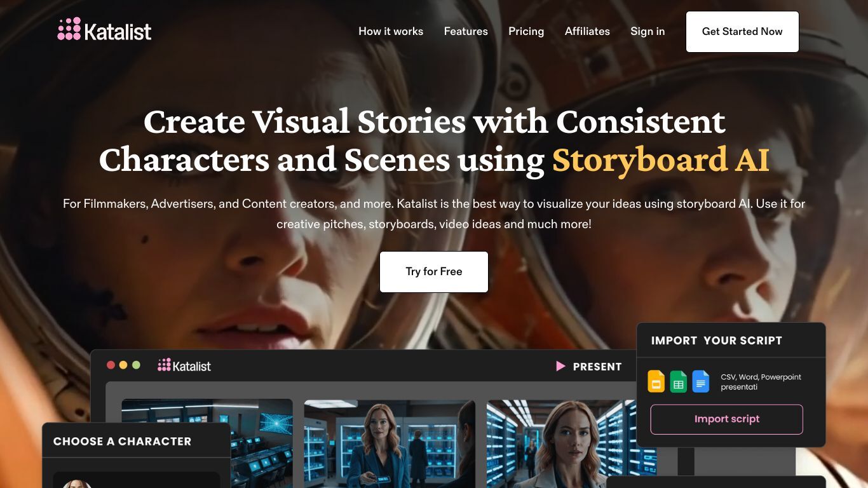868x488 pixels.
Task: Go to the Pricing page
Action: 526,31
